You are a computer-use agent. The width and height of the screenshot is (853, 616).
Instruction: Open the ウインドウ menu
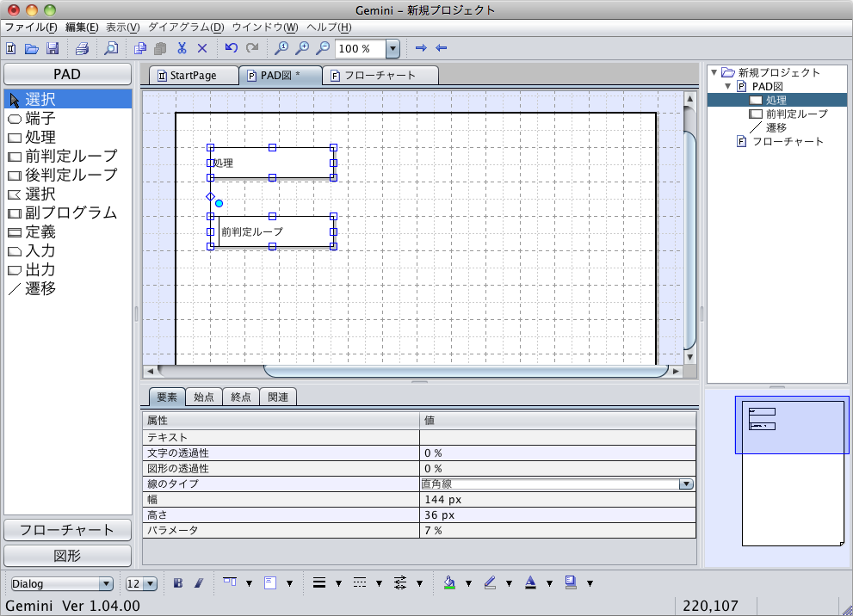[x=265, y=28]
